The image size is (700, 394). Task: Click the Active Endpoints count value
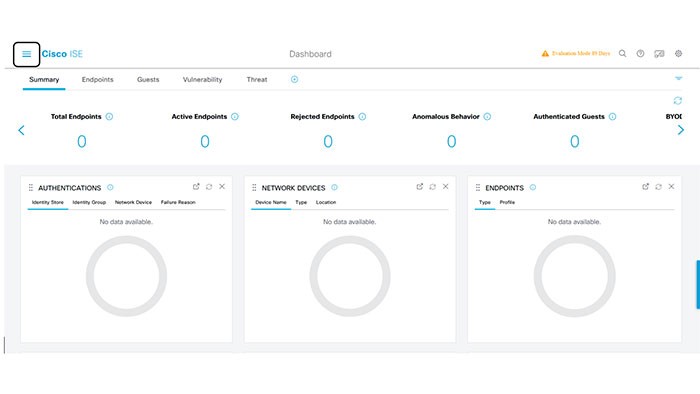(x=205, y=141)
